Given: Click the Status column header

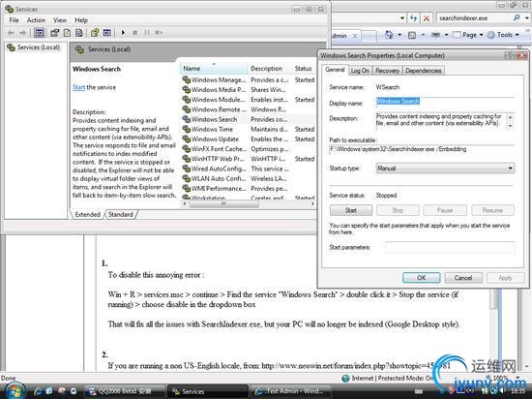Looking at the screenshot, I should pyautogui.click(x=304, y=68).
